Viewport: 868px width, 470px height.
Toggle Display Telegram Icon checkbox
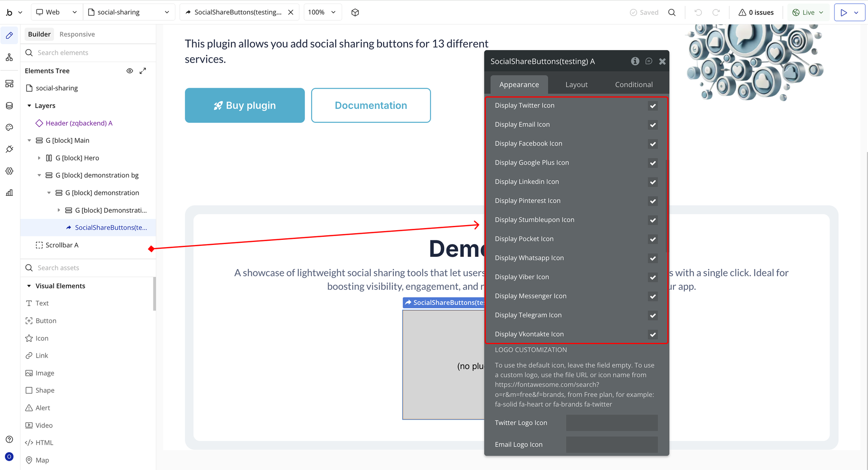click(653, 315)
